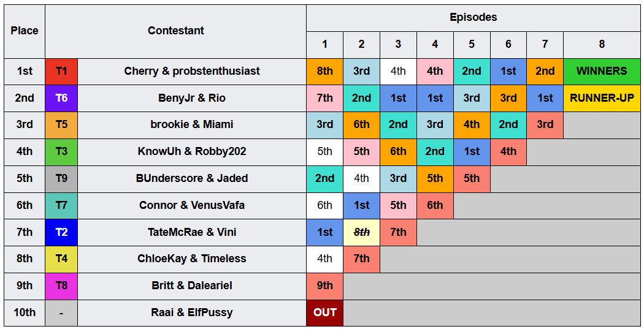Click the yellow RUNNER-UP cell
Screen dimensions: 644x329
coord(602,98)
